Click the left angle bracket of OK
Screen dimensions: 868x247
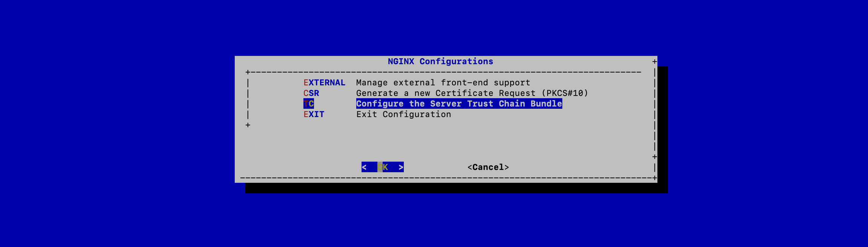click(x=364, y=167)
